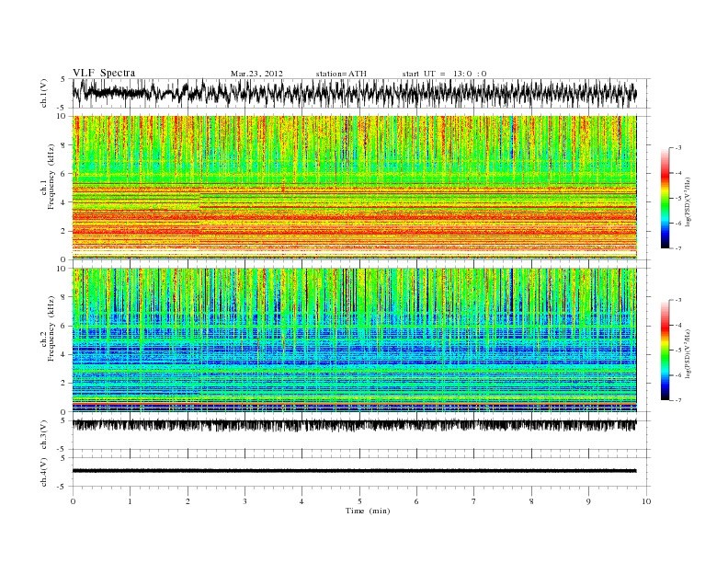This screenshot has height=563, width=728.
Task: Click time axis tick label '7'
Action: click(x=474, y=501)
